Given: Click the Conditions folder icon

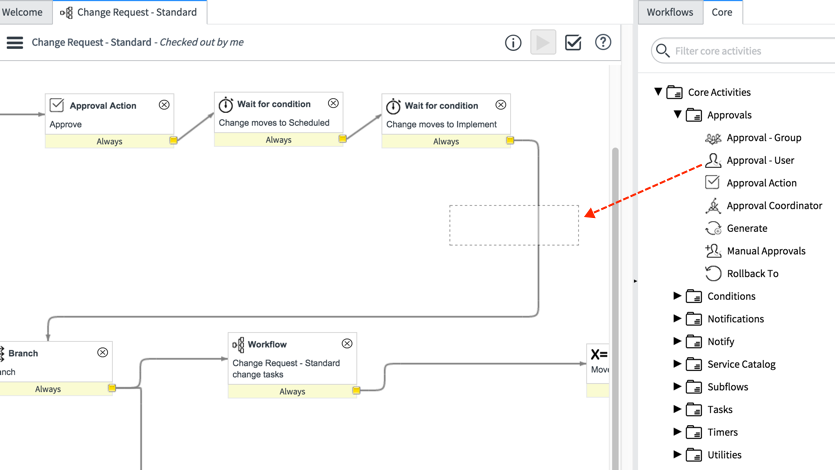Looking at the screenshot, I should point(694,296).
